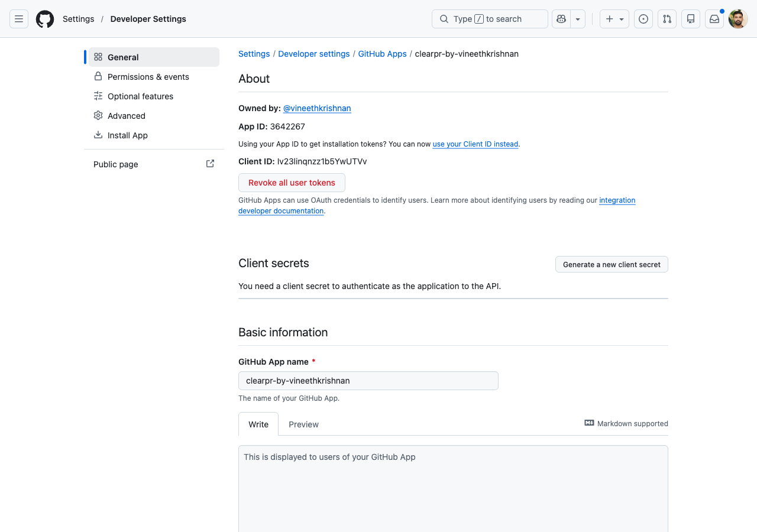Open Optional features sidebar item
Viewport: 757px width, 532px height.
click(x=154, y=96)
